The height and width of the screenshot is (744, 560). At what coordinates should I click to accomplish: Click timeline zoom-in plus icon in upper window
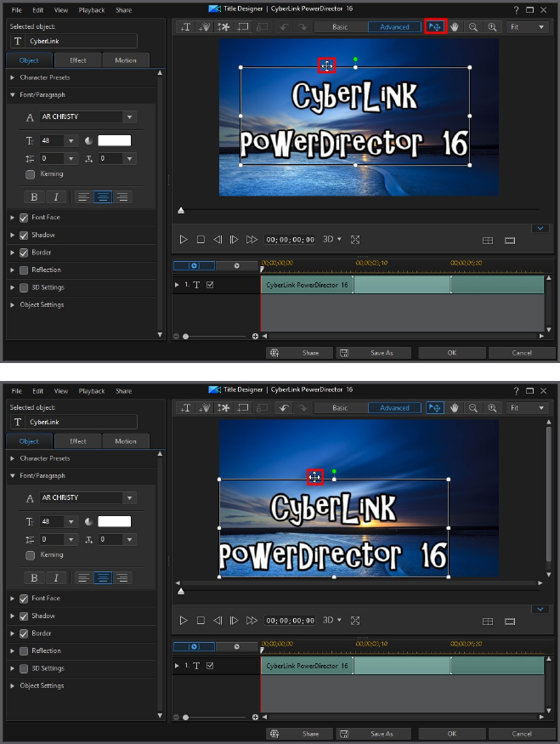(255, 337)
